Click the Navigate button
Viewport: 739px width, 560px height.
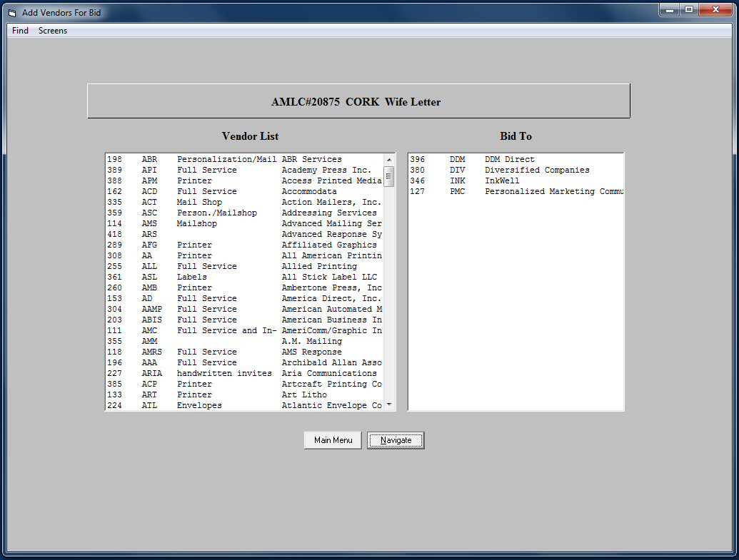click(396, 440)
